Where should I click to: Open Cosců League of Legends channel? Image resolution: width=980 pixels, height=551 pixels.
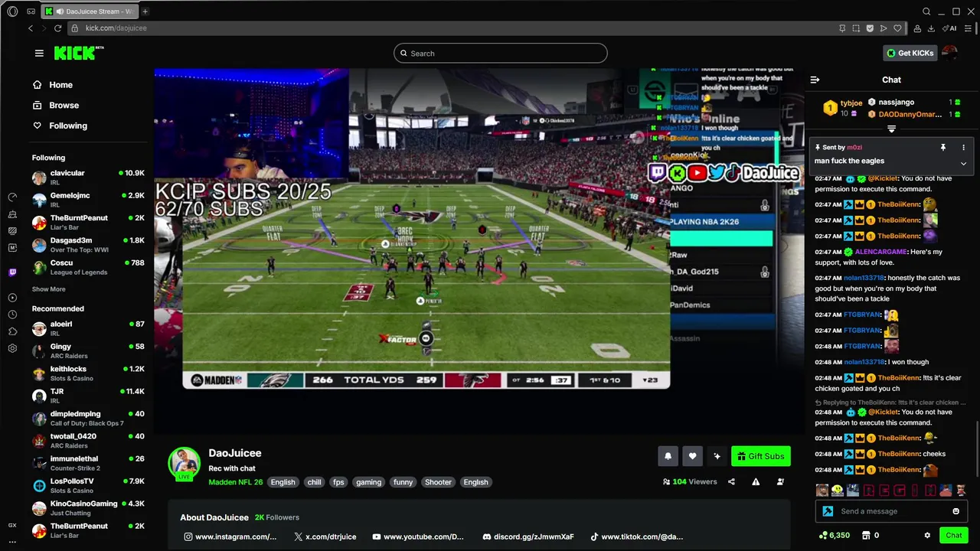tap(88, 267)
